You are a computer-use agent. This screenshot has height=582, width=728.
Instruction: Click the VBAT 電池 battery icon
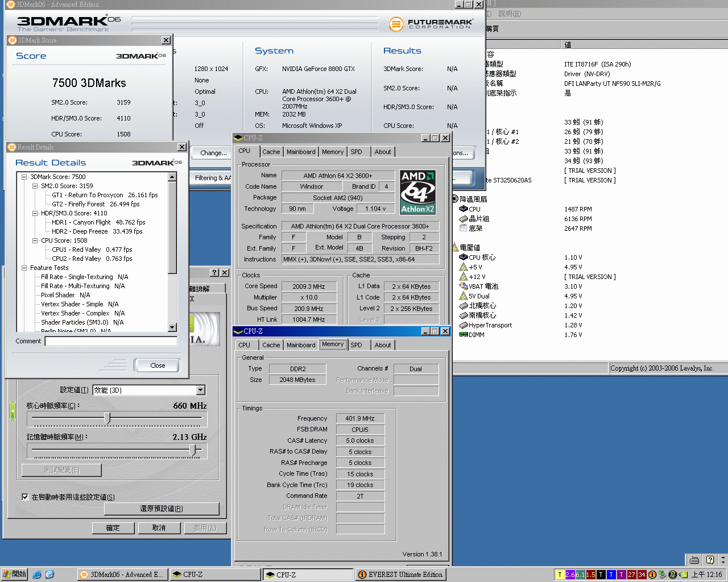[x=464, y=286]
